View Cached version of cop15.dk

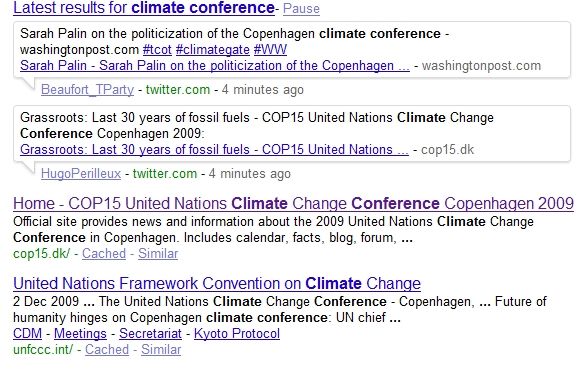(x=104, y=254)
